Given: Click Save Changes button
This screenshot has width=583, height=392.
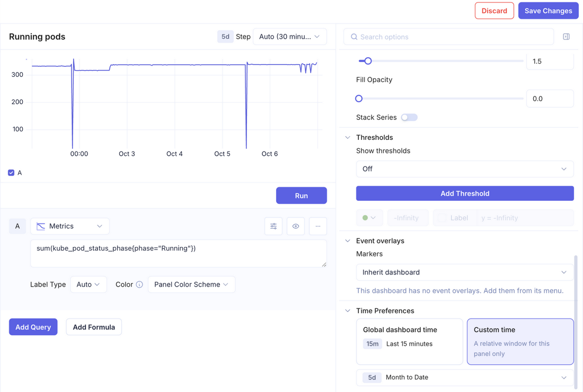Looking at the screenshot, I should tap(548, 11).
